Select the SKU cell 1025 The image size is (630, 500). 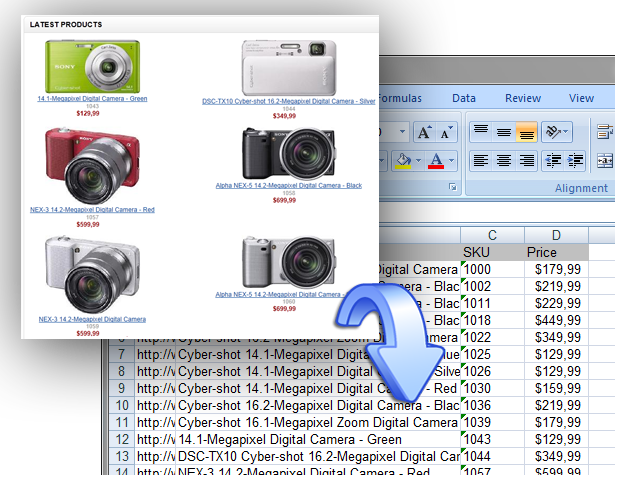pyautogui.click(x=492, y=355)
